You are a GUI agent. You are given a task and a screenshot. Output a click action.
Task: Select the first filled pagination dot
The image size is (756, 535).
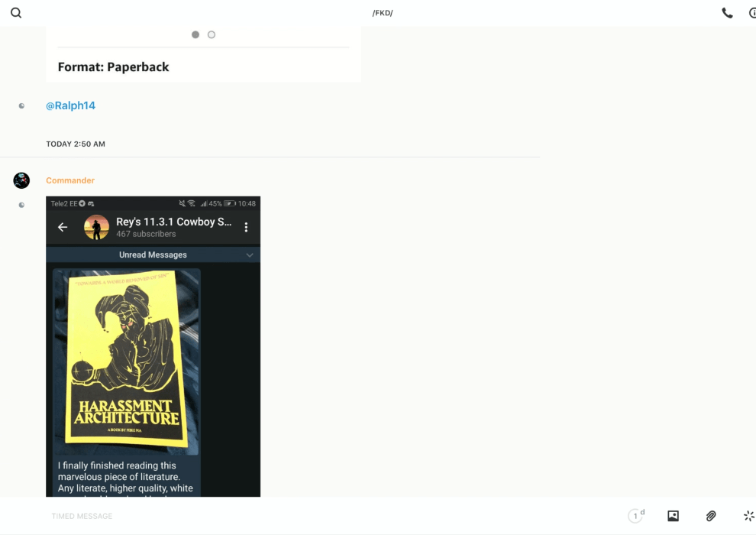pyautogui.click(x=195, y=34)
